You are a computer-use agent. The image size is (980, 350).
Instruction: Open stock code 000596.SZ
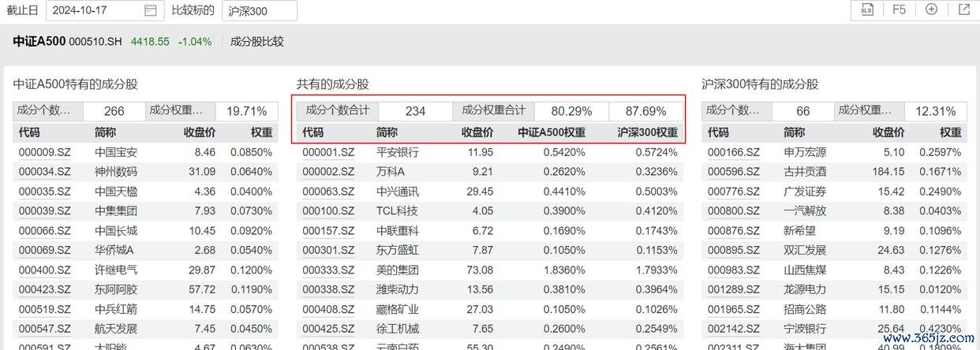point(734,171)
